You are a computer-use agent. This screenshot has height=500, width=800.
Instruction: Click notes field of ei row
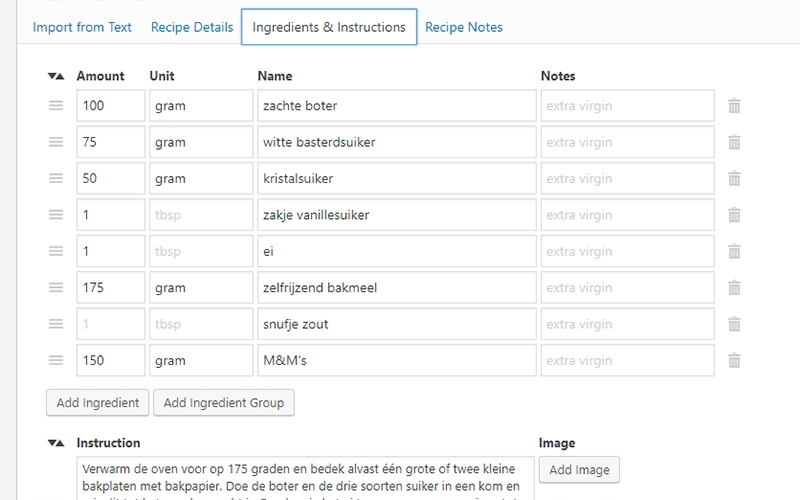[628, 251]
